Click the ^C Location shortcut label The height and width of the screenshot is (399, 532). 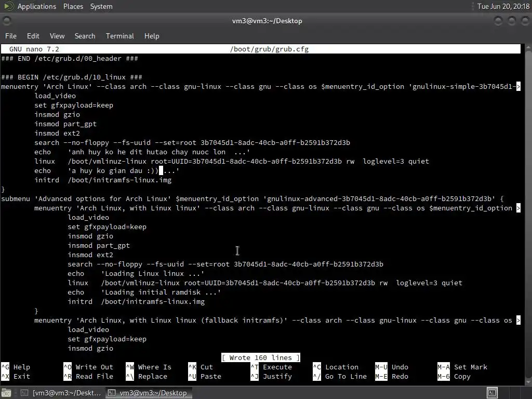[x=336, y=367]
